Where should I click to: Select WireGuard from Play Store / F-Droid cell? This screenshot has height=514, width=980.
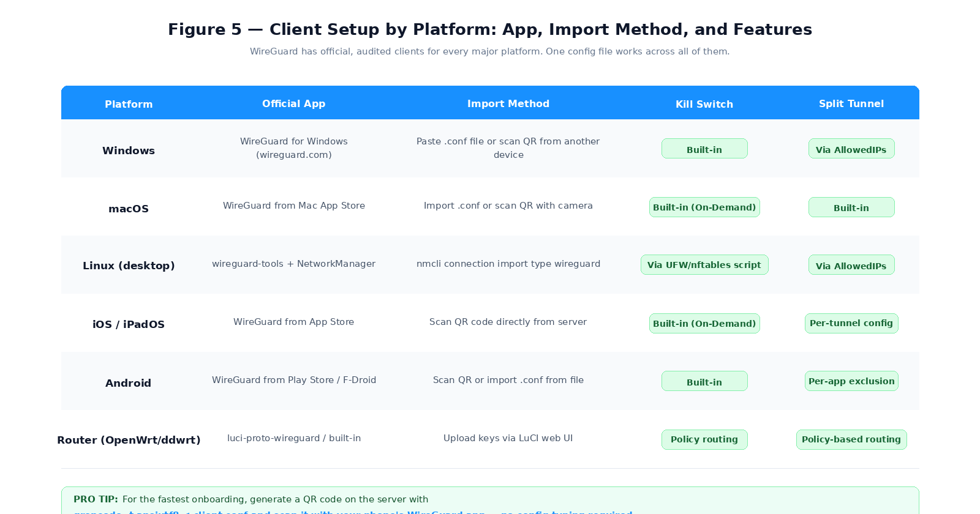[x=294, y=380]
